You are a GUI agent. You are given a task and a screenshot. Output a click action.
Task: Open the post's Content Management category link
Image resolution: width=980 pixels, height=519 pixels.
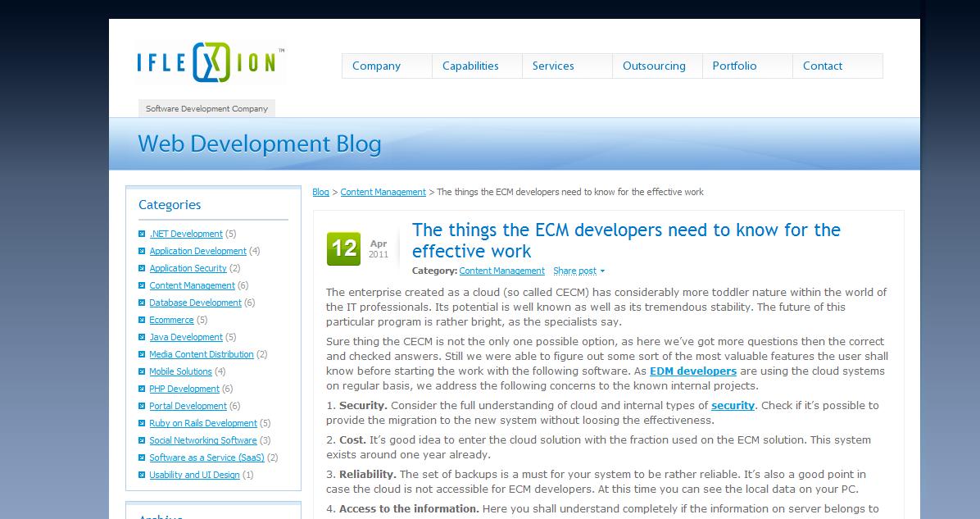click(x=501, y=271)
